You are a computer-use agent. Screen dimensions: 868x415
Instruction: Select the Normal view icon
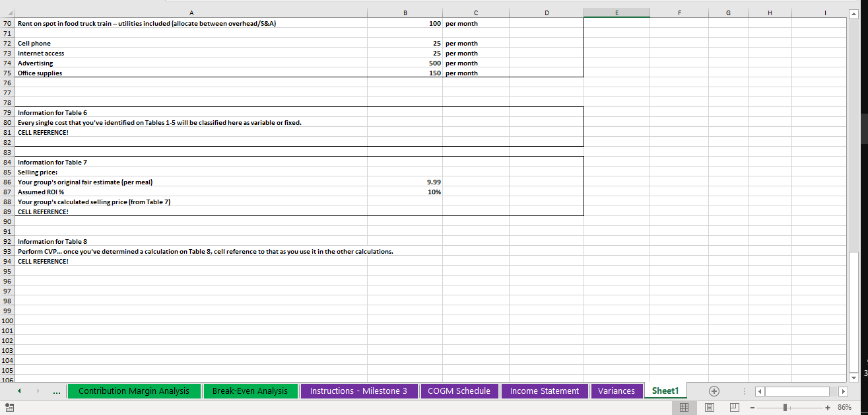pos(684,408)
